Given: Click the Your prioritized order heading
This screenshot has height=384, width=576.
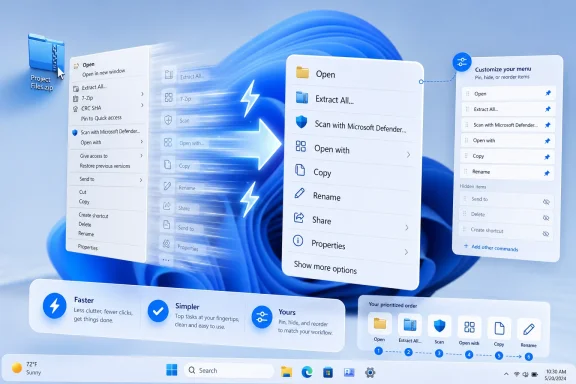Looking at the screenshot, I should [393, 305].
